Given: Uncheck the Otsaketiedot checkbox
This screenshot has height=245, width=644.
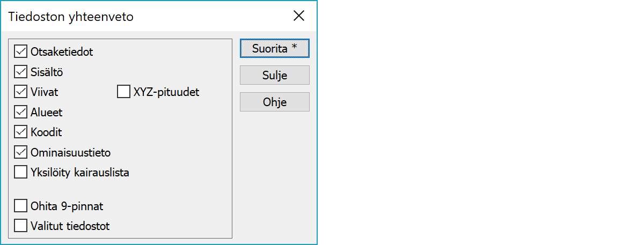Looking at the screenshot, I should [21, 52].
